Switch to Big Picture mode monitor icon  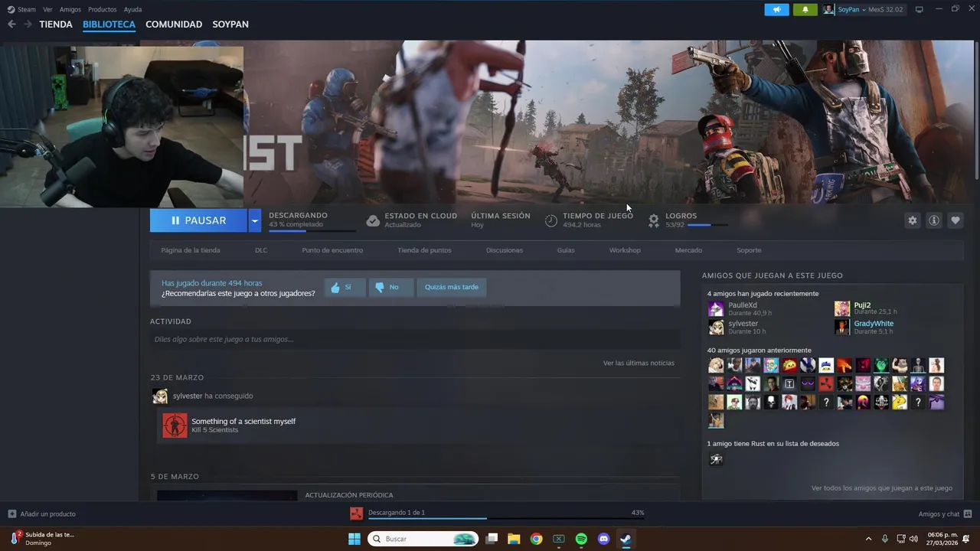point(919,9)
